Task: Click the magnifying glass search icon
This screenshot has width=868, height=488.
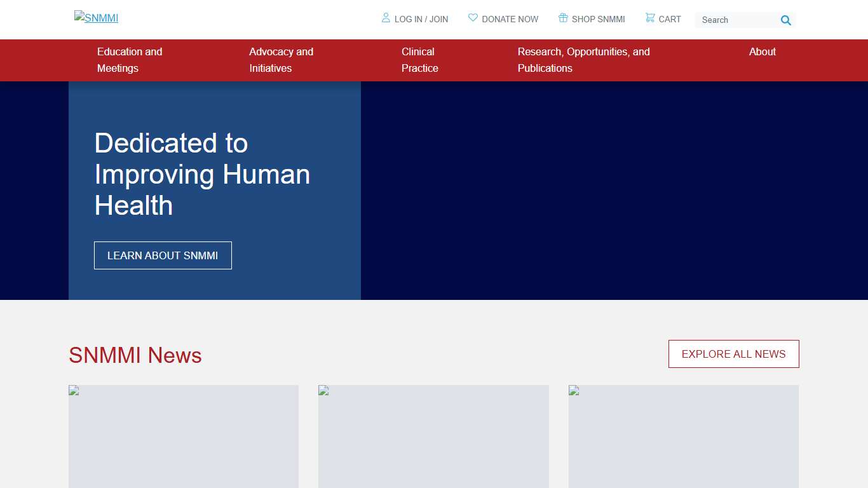Action: tap(786, 20)
